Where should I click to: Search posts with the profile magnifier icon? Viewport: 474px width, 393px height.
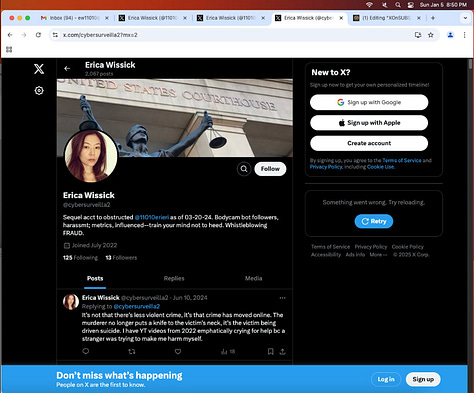coord(244,169)
